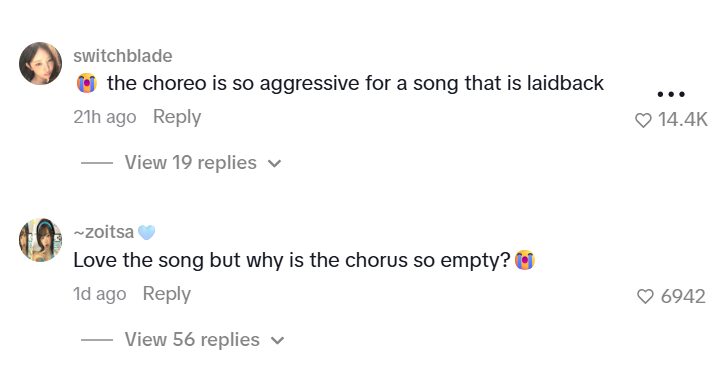Click the 6942 like count
The image size is (718, 382).
pyautogui.click(x=683, y=297)
